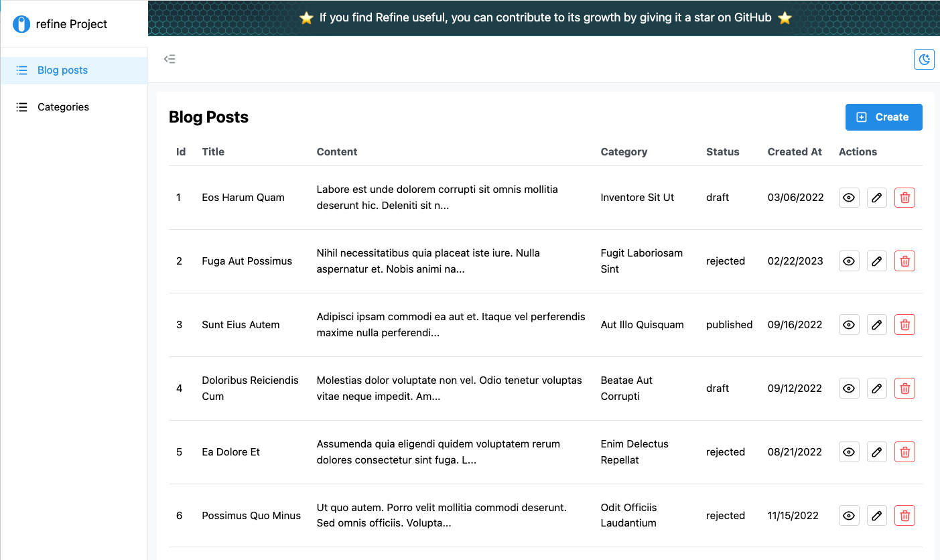Collapse the sidebar with the chevron arrow
This screenshot has width=940, height=560.
[170, 59]
